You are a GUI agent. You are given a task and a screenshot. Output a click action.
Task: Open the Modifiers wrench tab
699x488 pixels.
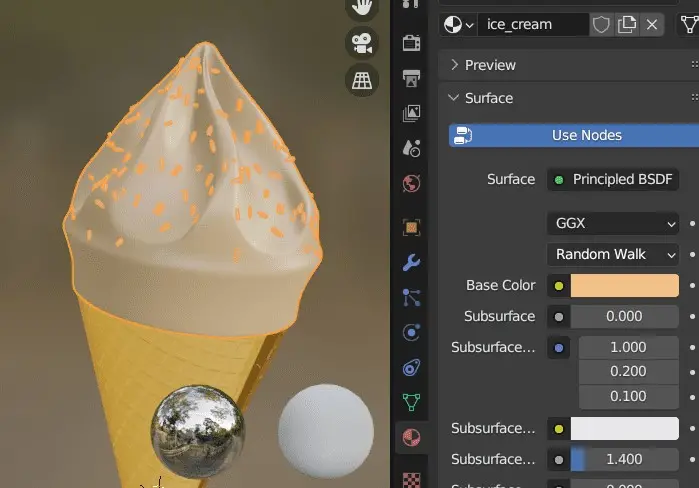pos(411,262)
